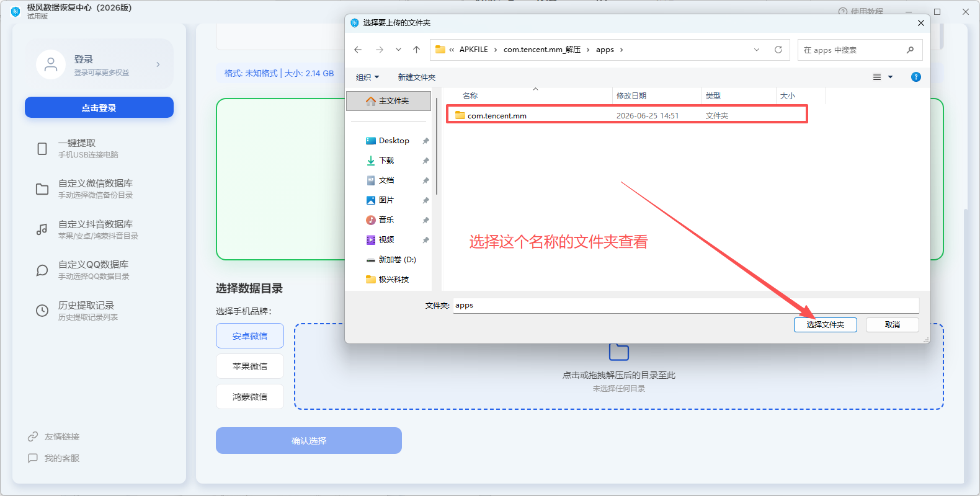Go back in the folder dialog

[358, 50]
